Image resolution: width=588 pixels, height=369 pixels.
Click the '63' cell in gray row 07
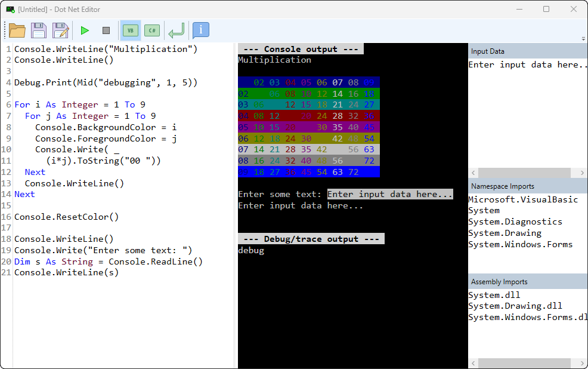pos(369,149)
